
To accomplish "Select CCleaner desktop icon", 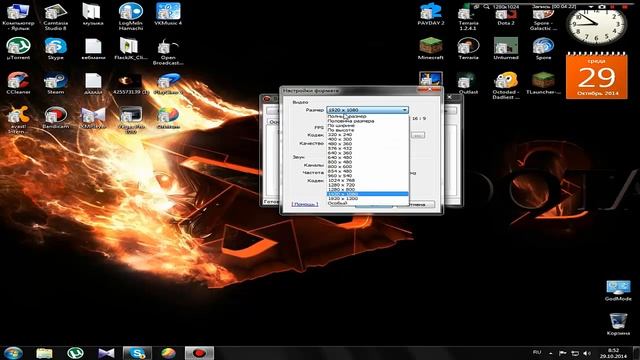I will pyautogui.click(x=18, y=83).
